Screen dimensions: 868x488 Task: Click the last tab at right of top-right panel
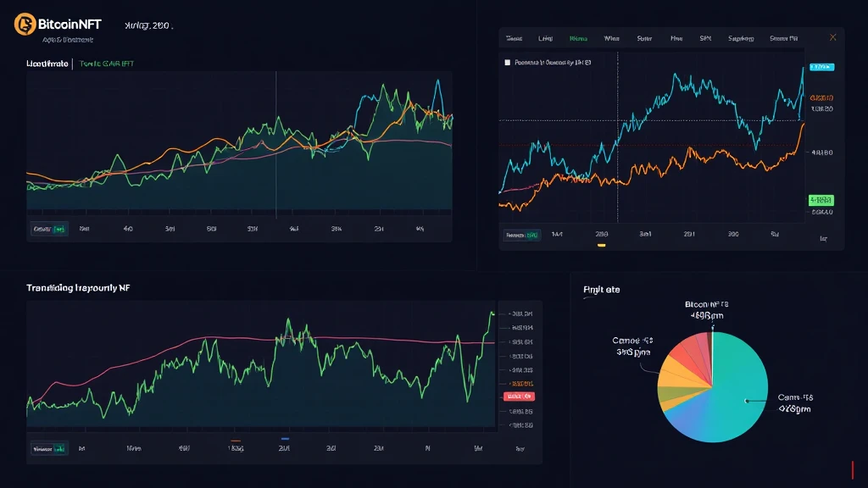point(782,38)
